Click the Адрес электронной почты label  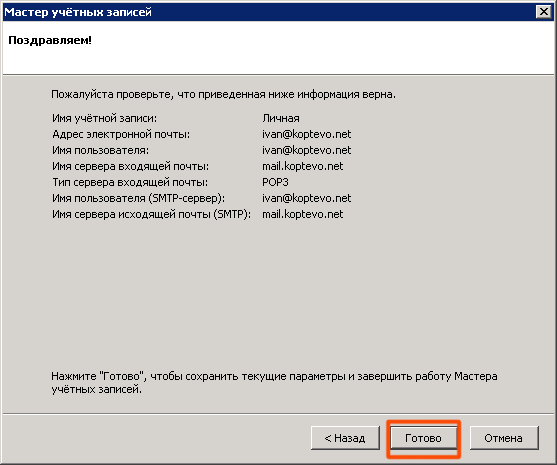pos(121,134)
